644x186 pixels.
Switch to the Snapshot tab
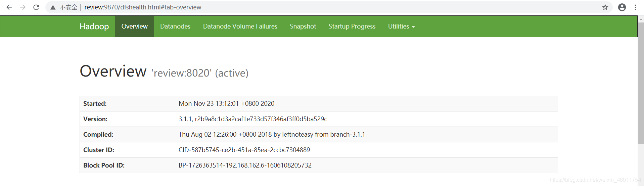303,26
